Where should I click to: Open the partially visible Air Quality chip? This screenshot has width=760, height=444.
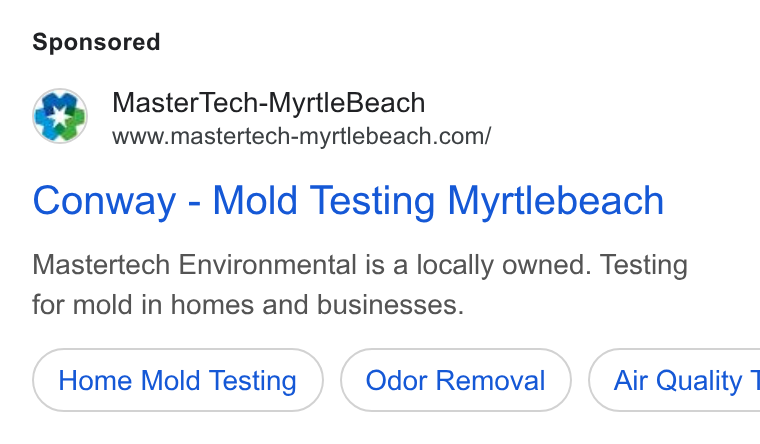tap(675, 381)
